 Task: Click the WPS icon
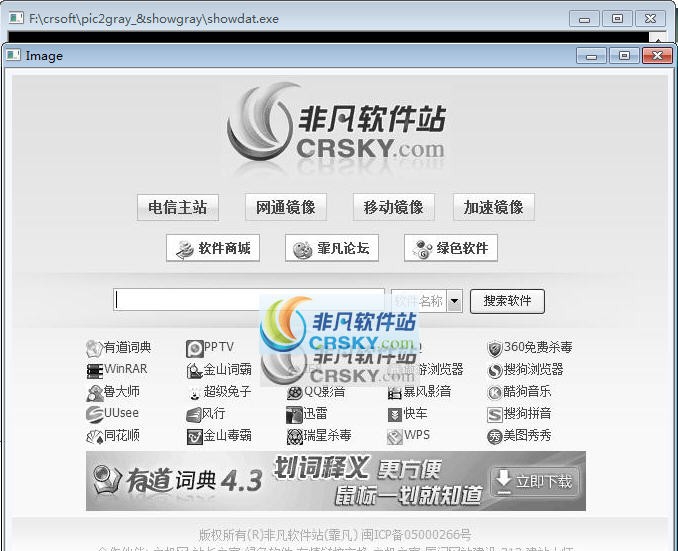tap(394, 436)
